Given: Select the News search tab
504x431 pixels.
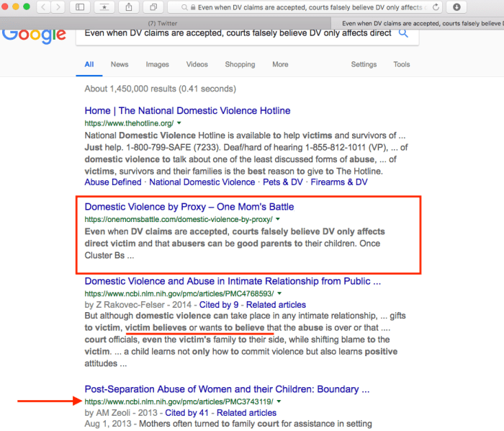Looking at the screenshot, I should [120, 64].
